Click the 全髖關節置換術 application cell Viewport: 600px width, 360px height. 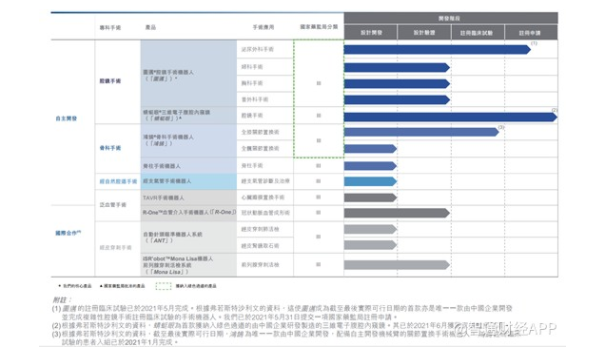(265, 148)
